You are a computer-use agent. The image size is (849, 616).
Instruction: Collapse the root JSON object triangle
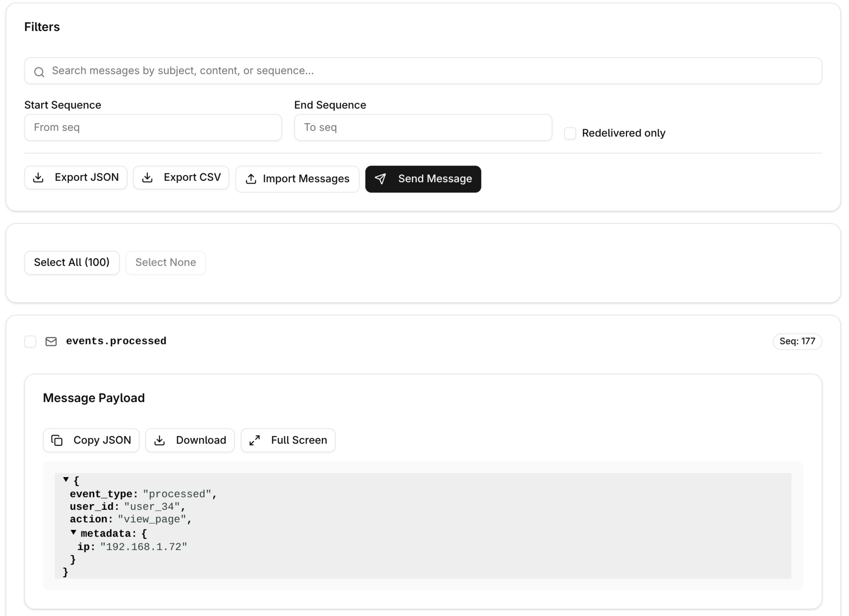pyautogui.click(x=66, y=479)
